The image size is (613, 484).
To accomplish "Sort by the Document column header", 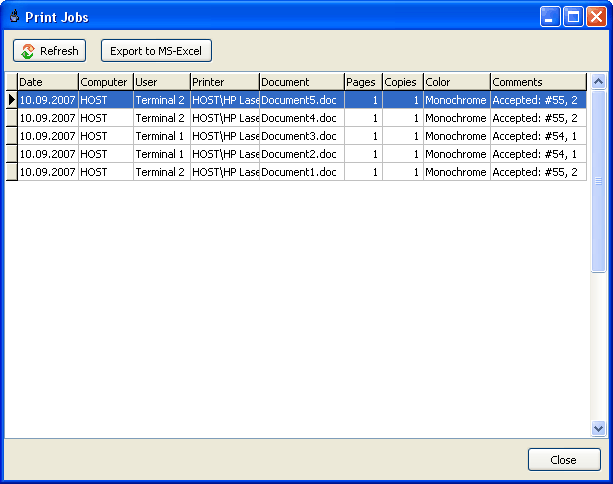I will click(300, 82).
